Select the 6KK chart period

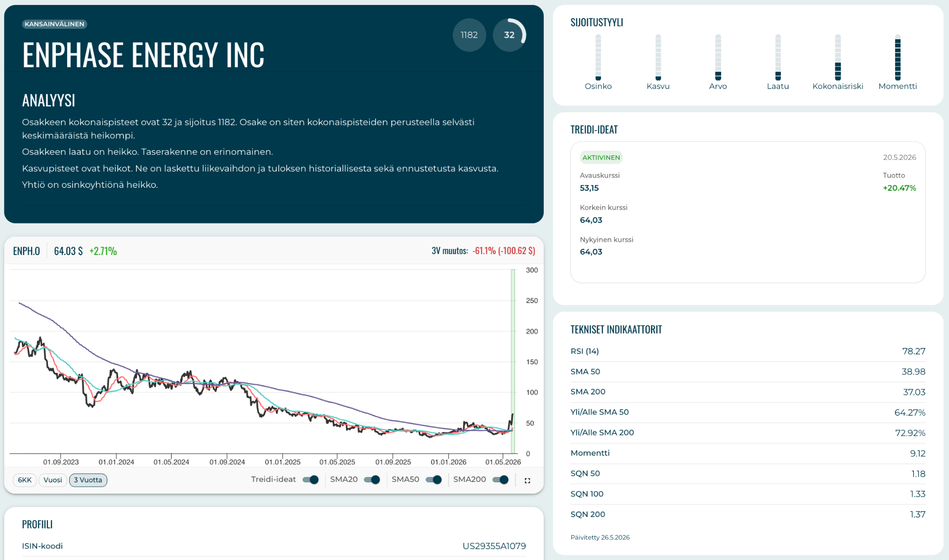pyautogui.click(x=25, y=480)
